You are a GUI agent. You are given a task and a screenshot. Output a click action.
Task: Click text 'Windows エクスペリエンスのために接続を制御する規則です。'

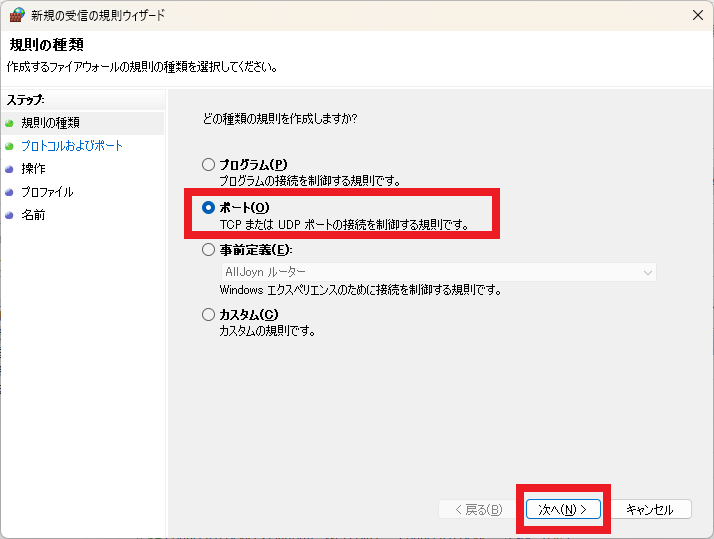(360, 290)
